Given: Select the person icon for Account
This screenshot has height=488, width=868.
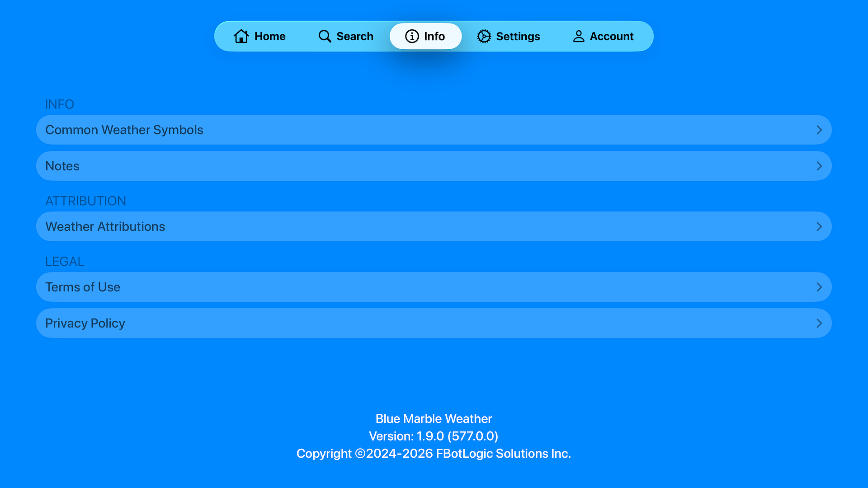Looking at the screenshot, I should 578,36.
